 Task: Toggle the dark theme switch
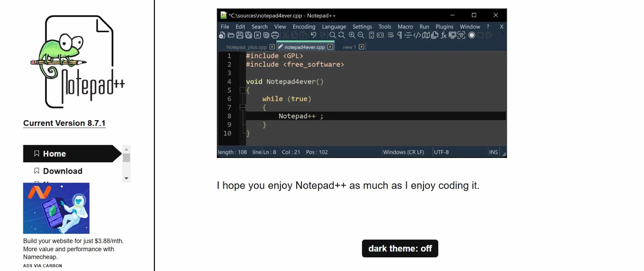[x=400, y=248]
